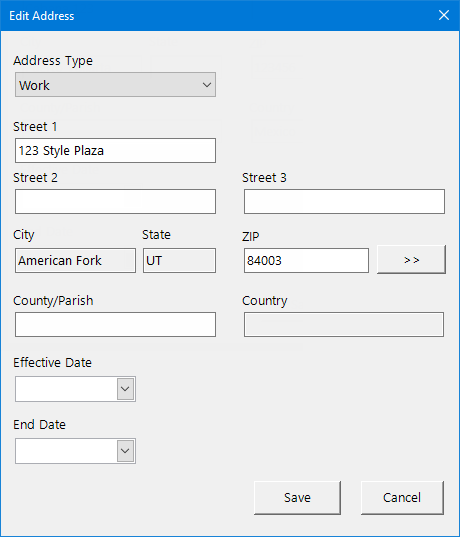This screenshot has height=537, width=460.
Task: Click the Effective Date label
Action: coord(52,363)
